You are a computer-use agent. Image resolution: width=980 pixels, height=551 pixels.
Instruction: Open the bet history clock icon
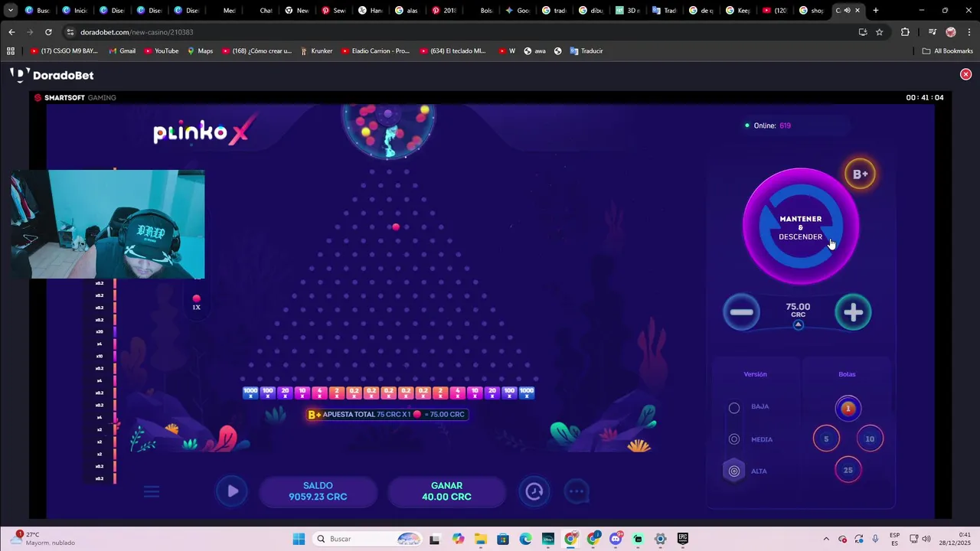tap(534, 491)
